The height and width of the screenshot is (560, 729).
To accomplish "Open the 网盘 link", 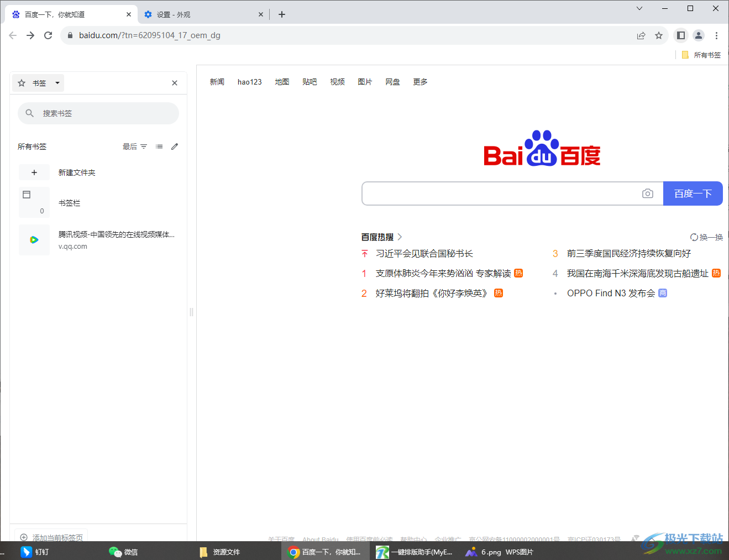I will click(393, 82).
